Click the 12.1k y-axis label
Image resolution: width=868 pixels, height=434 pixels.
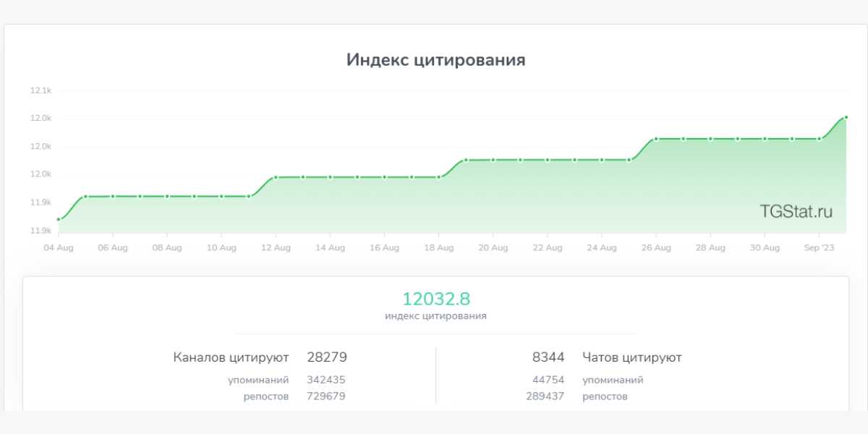(41, 91)
